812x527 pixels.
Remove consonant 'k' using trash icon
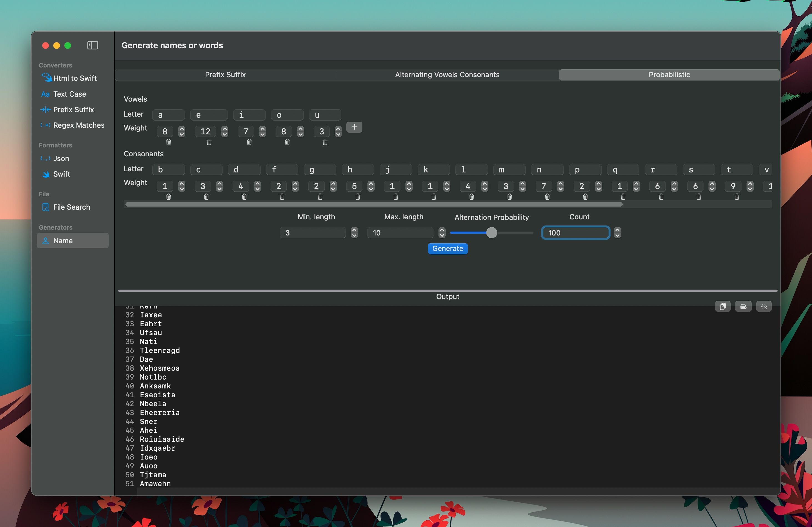tap(434, 197)
